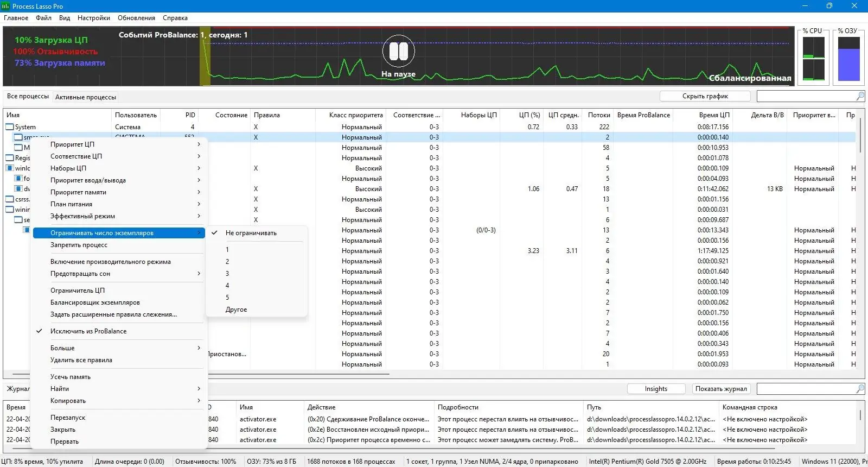Select Усечь память
Viewport: 868px width, 467px height.
pyautogui.click(x=119, y=377)
